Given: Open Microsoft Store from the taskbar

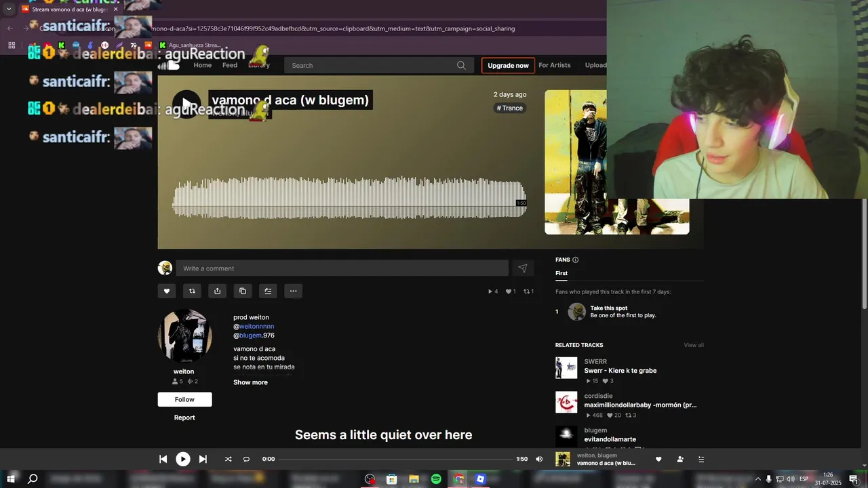Looking at the screenshot, I should [391, 479].
